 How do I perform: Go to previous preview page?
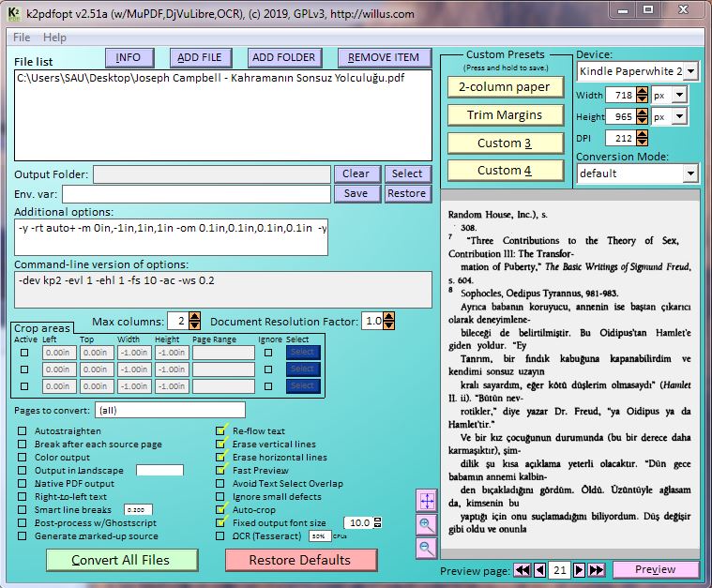click(x=539, y=570)
